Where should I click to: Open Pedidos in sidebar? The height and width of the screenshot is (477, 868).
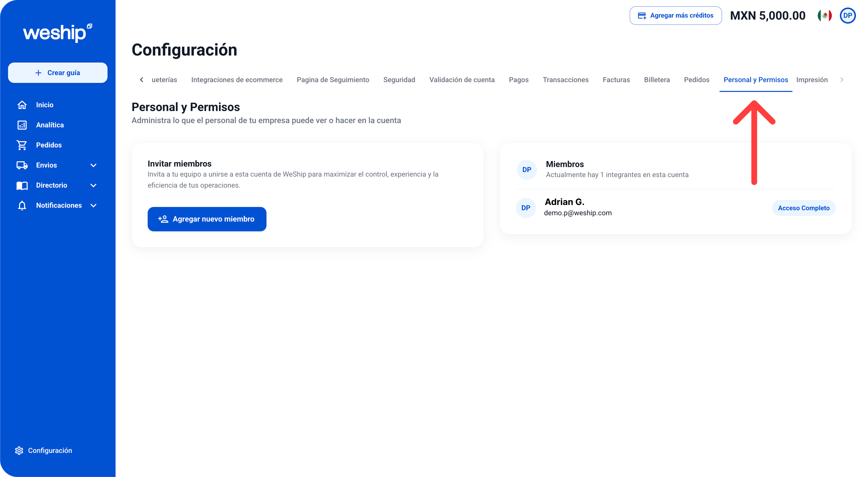(x=49, y=145)
